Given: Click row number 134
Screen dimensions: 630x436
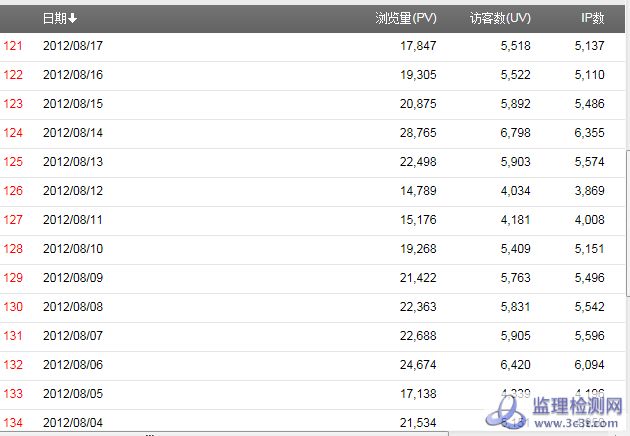Looking at the screenshot, I should pos(13,423).
